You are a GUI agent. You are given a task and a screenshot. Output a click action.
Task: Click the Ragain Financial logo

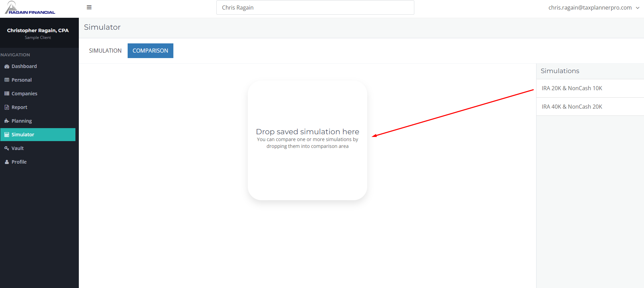pyautogui.click(x=30, y=8)
